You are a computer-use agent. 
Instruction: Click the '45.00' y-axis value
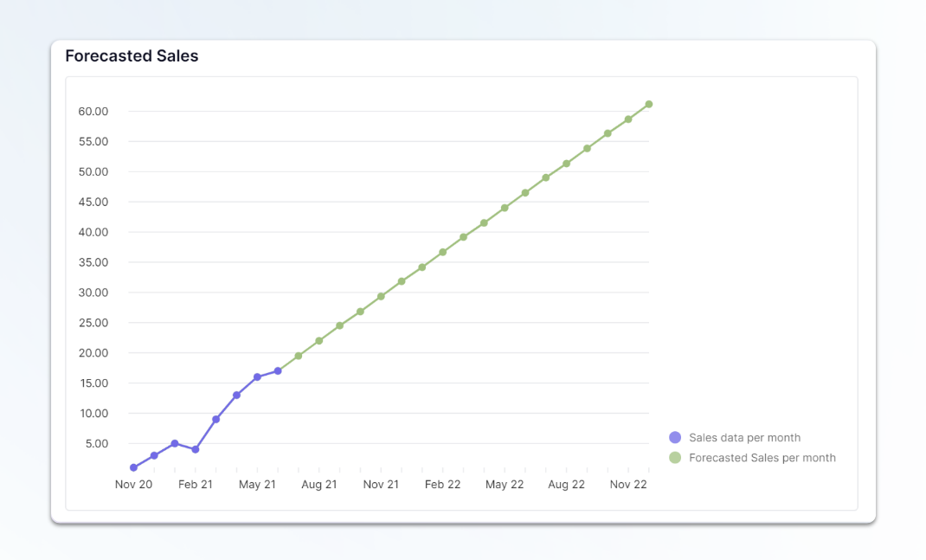click(93, 202)
